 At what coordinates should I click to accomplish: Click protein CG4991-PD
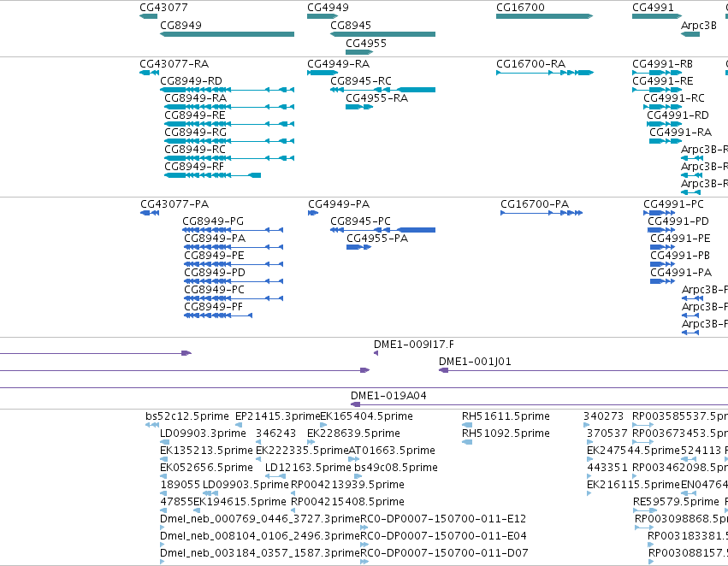[x=678, y=221]
